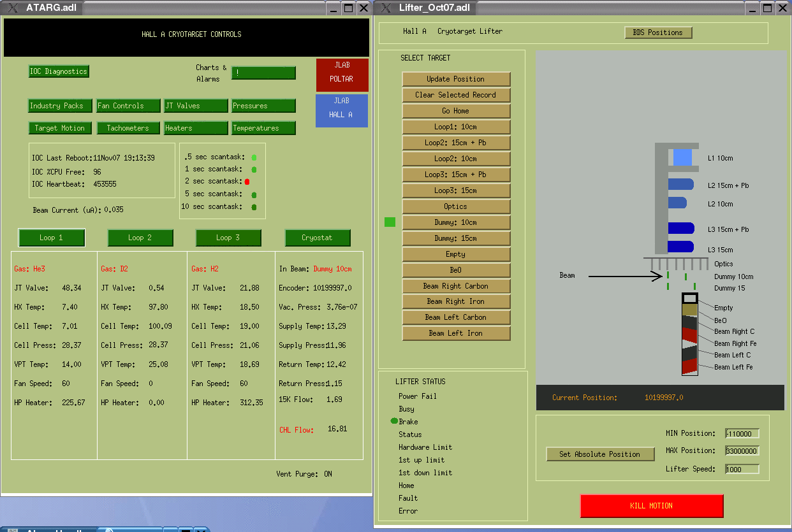Viewport: 792px width, 532px height.
Task: Select Beam Right Carbon target
Action: click(456, 286)
